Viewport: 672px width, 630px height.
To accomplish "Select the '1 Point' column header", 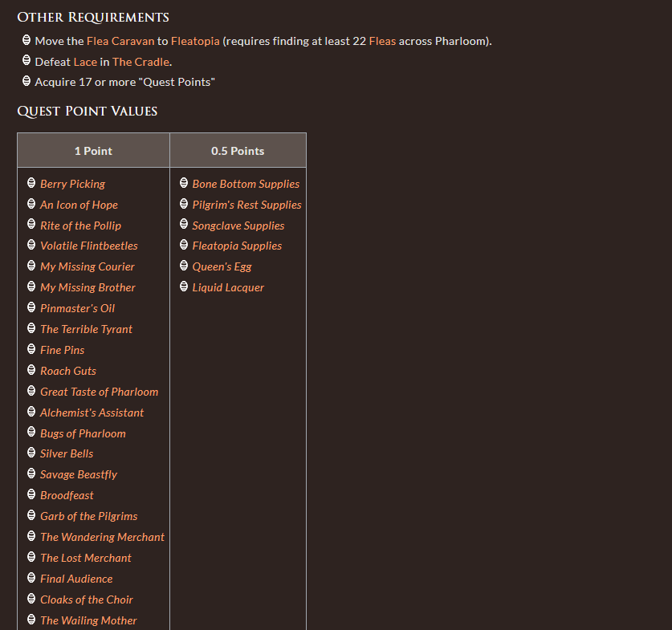I will click(x=93, y=151).
